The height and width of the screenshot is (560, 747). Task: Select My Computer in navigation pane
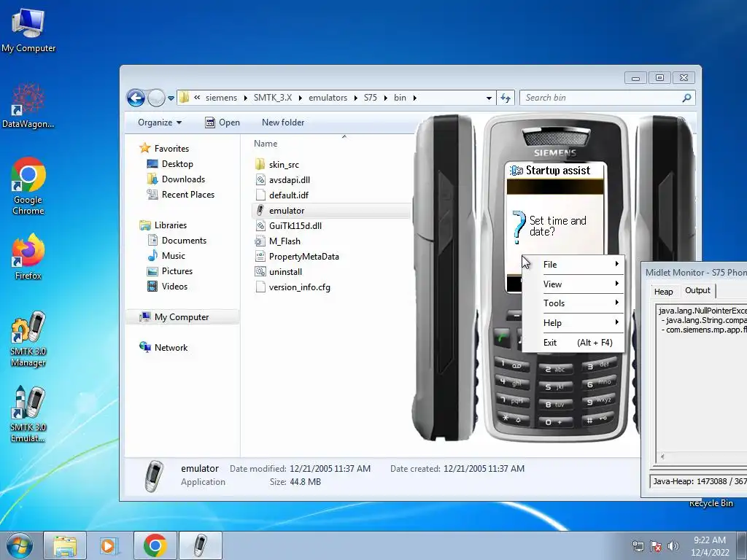182,317
